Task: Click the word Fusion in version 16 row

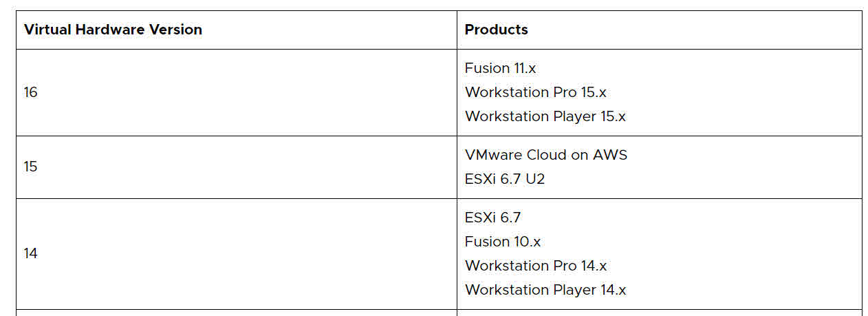Action: (486, 68)
